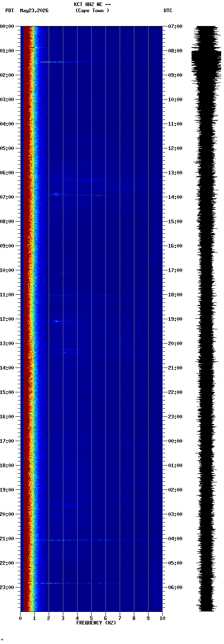Click the '13:00' PDT time label
This screenshot has width=224, height=644.
[7, 344]
